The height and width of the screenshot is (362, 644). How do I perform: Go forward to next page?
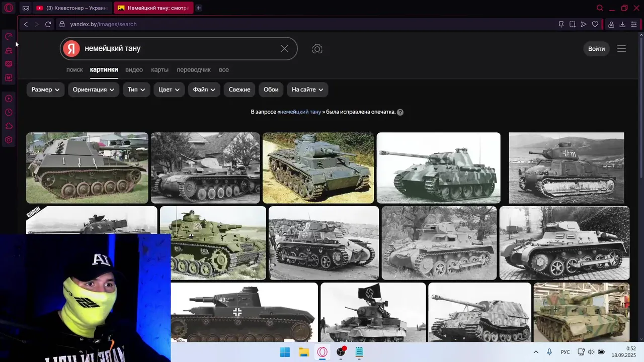tap(36, 24)
